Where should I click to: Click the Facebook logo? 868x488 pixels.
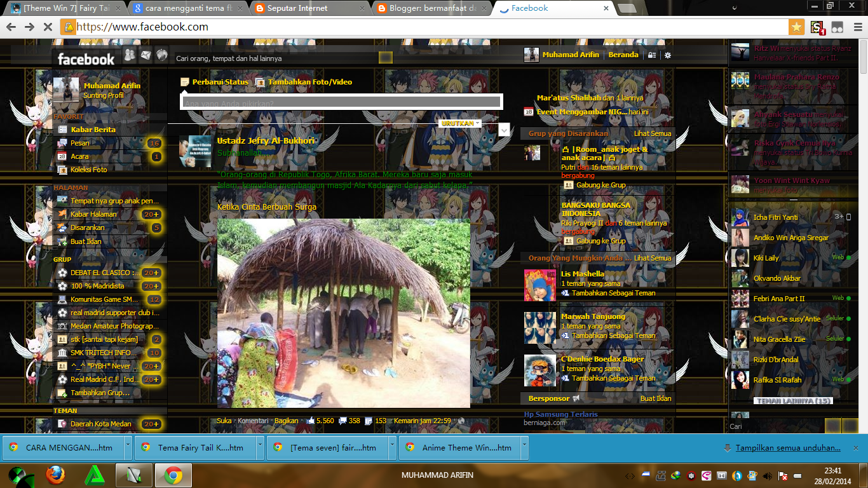tap(86, 59)
